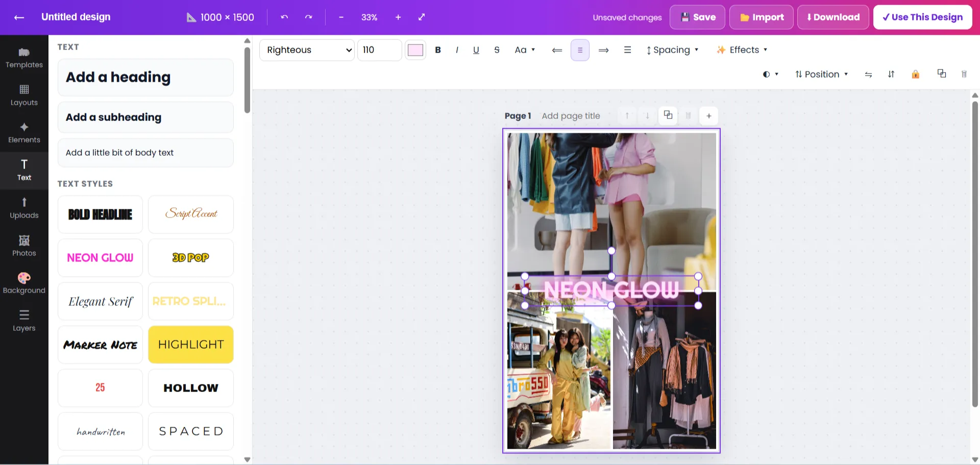The image size is (980, 465).
Task: Toggle bold formatting
Action: [437, 50]
